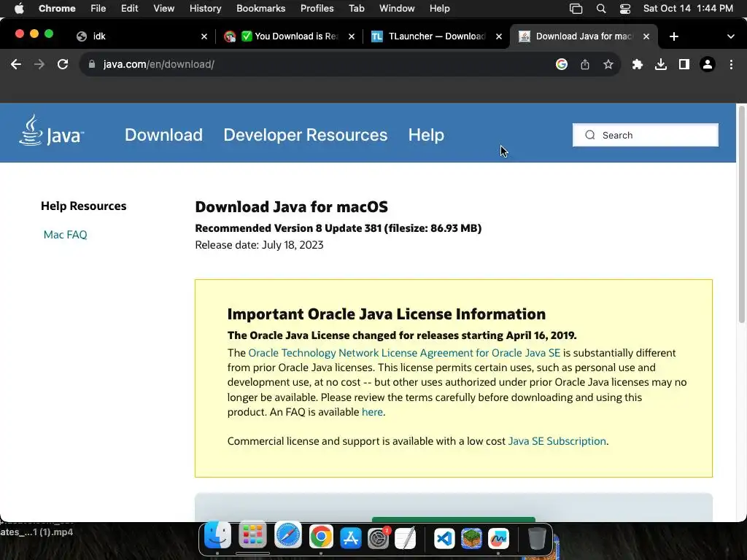Open the Java SE Subscription link
This screenshot has height=560, width=747.
557,441
